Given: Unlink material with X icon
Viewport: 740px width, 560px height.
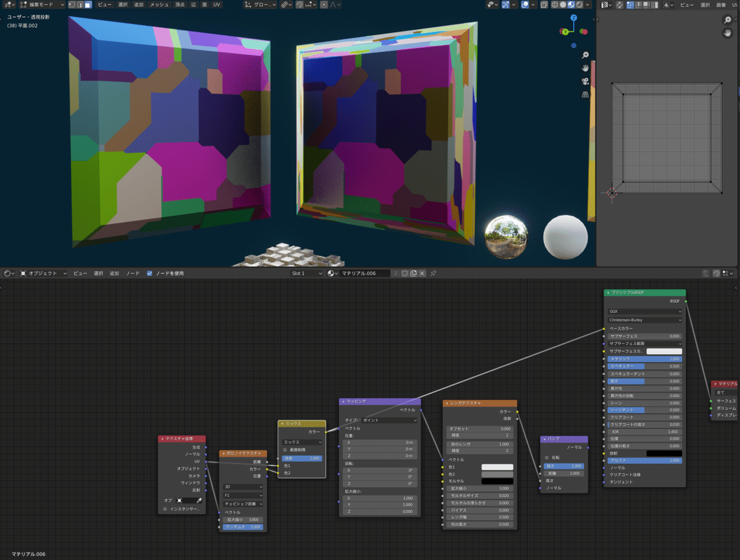Looking at the screenshot, I should click(422, 273).
